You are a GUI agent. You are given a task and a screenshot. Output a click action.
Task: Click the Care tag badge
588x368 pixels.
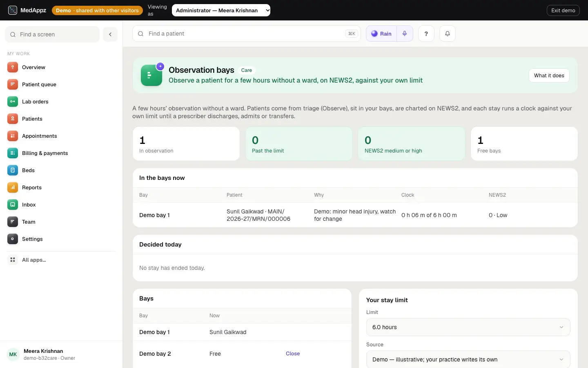point(247,70)
